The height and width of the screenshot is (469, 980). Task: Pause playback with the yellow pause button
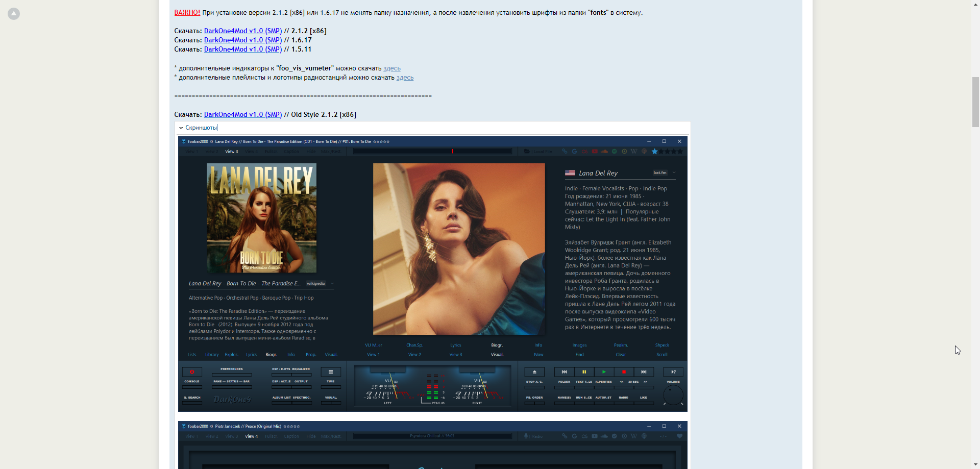click(x=584, y=372)
